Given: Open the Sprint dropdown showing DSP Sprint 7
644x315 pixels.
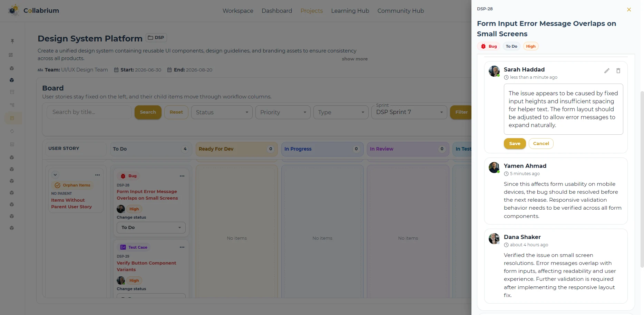Looking at the screenshot, I should 409,112.
